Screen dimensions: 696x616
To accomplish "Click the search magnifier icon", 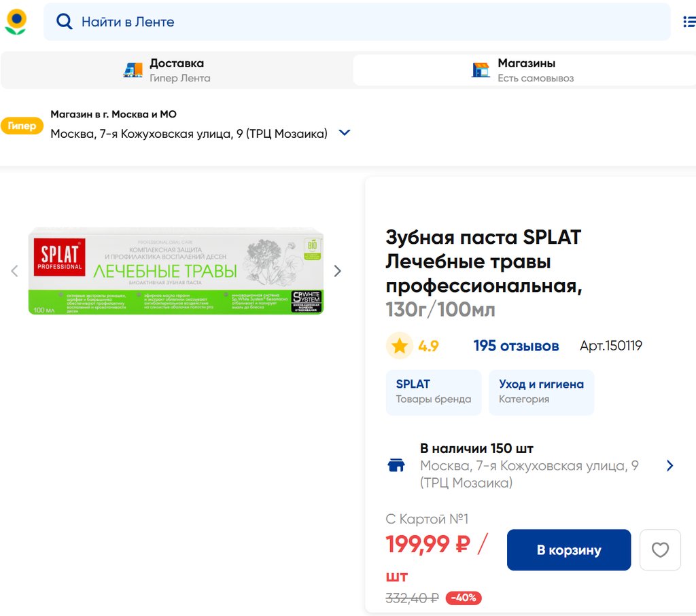I will pyautogui.click(x=65, y=22).
